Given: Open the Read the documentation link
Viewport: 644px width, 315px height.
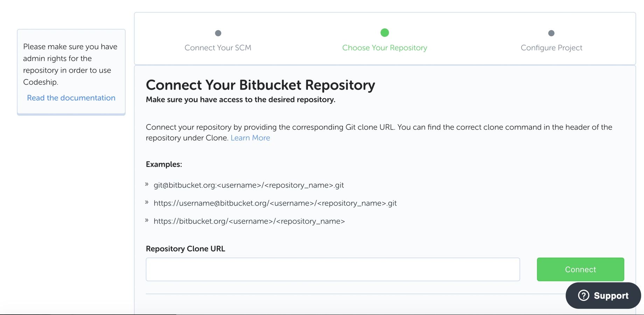Looking at the screenshot, I should pyautogui.click(x=71, y=98).
